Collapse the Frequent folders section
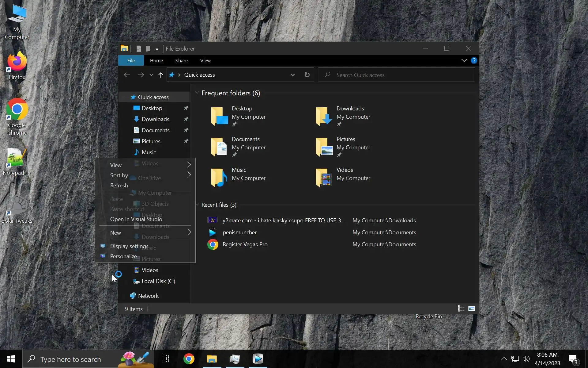The width and height of the screenshot is (588, 368). tap(197, 93)
